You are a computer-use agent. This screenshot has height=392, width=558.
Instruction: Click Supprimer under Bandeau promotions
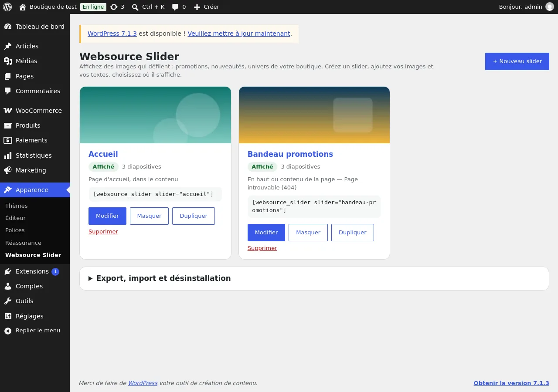[262, 248]
